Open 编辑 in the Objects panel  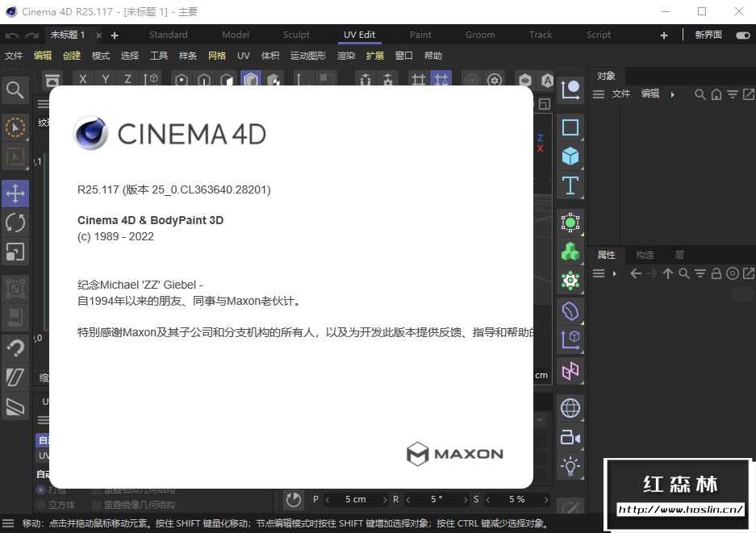pos(650,94)
